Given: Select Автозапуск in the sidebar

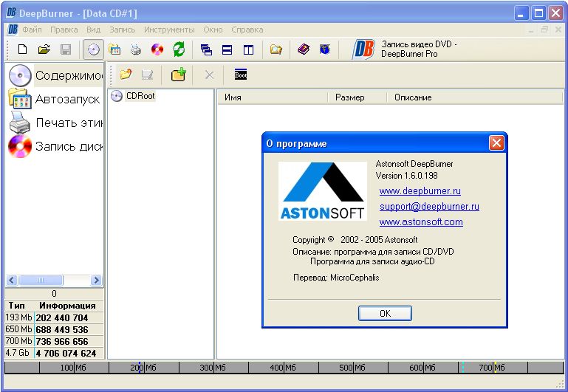Looking at the screenshot, I should click(x=55, y=99).
